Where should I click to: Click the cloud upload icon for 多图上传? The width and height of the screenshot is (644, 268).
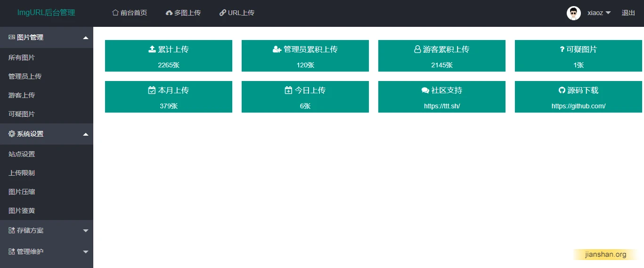tap(169, 13)
